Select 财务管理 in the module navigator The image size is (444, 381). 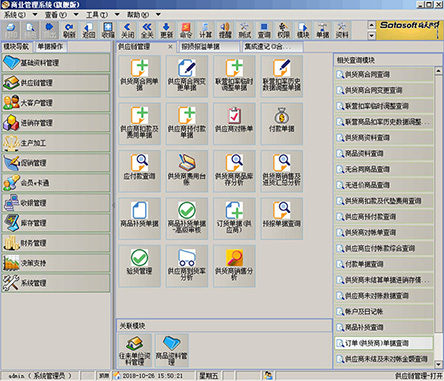(56, 243)
